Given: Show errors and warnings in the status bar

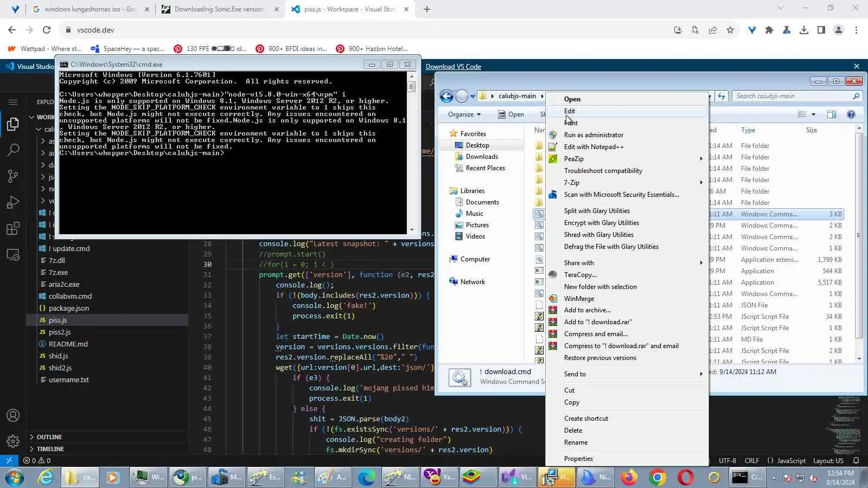Looking at the screenshot, I should [x=37, y=460].
